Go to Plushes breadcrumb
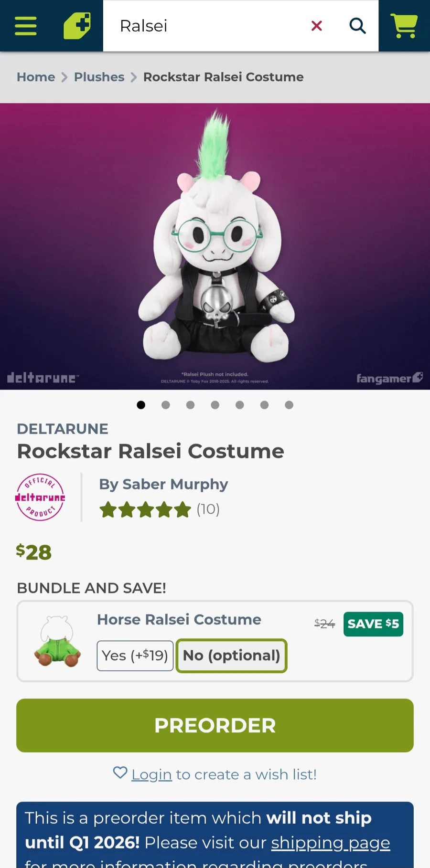 coord(99,77)
